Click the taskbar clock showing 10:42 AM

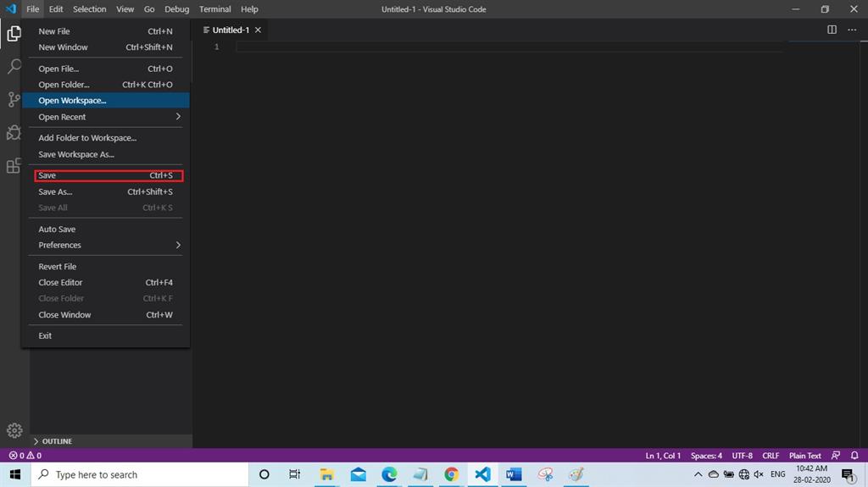point(811,474)
